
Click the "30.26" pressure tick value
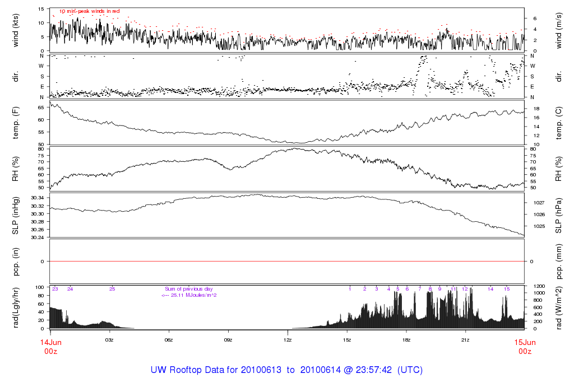38,230
